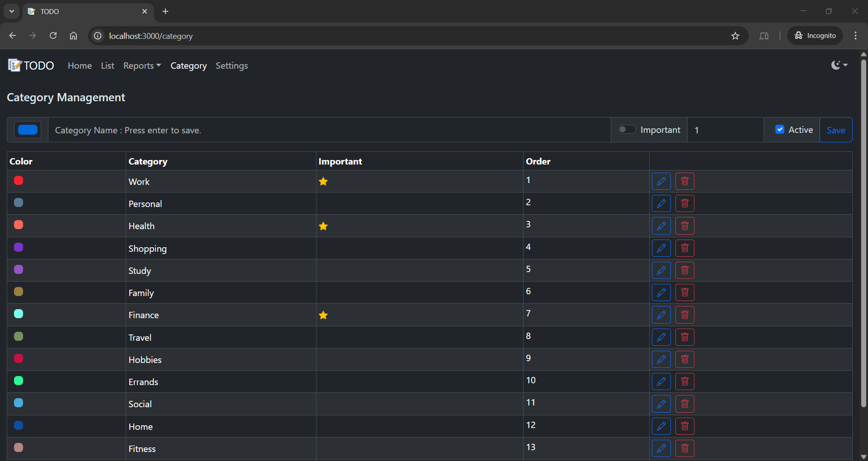Edit the Health category row
This screenshot has width=868, height=461.
click(x=661, y=226)
